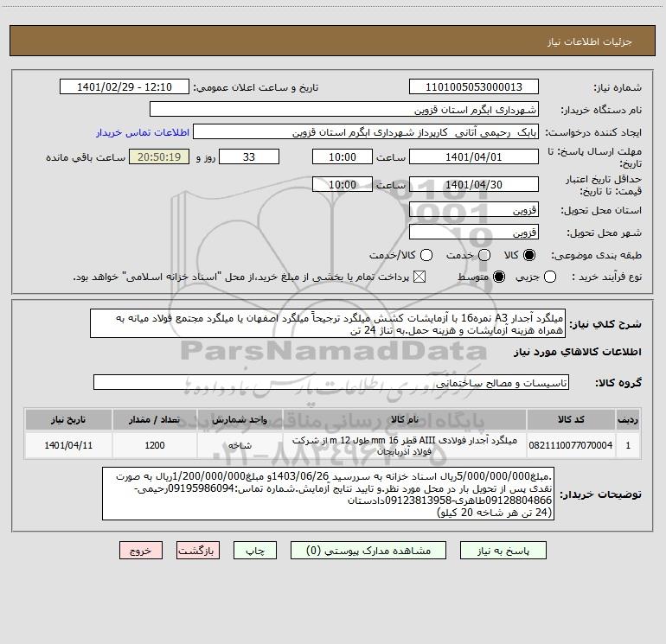Click the گروه کالا field تاسیسات و مصالح ساختمانی
Viewport: 666px width, 644px height.
[331, 382]
